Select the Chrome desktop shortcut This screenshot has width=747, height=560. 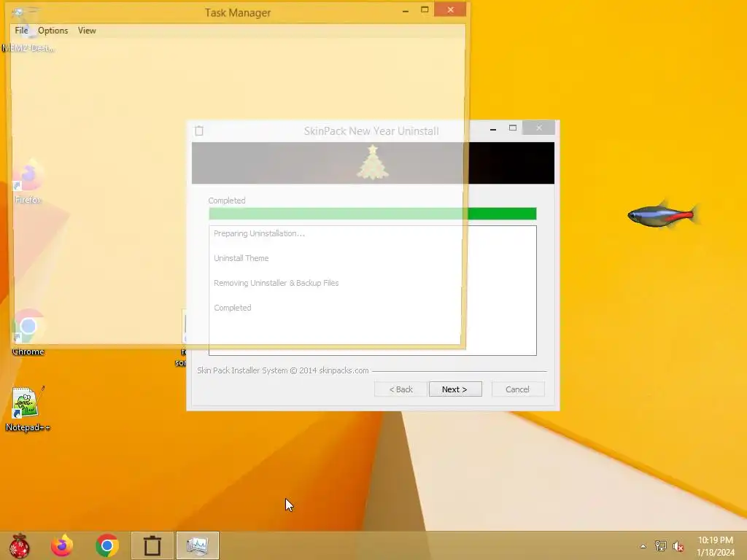(28, 332)
